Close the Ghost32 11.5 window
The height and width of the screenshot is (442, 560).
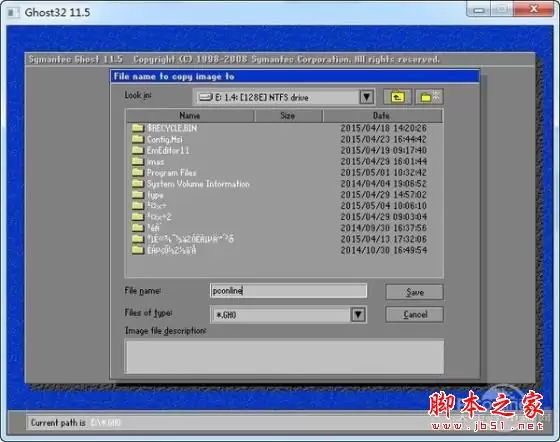[534, 9]
